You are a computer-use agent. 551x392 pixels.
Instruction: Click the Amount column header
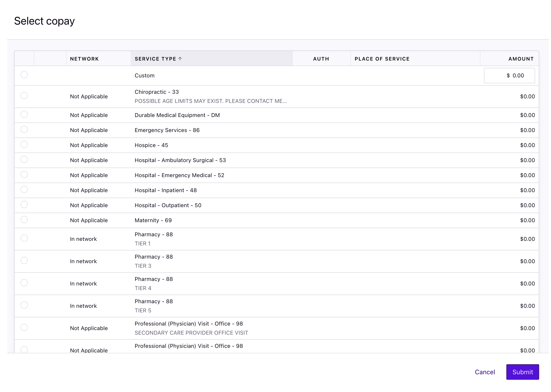521,59
